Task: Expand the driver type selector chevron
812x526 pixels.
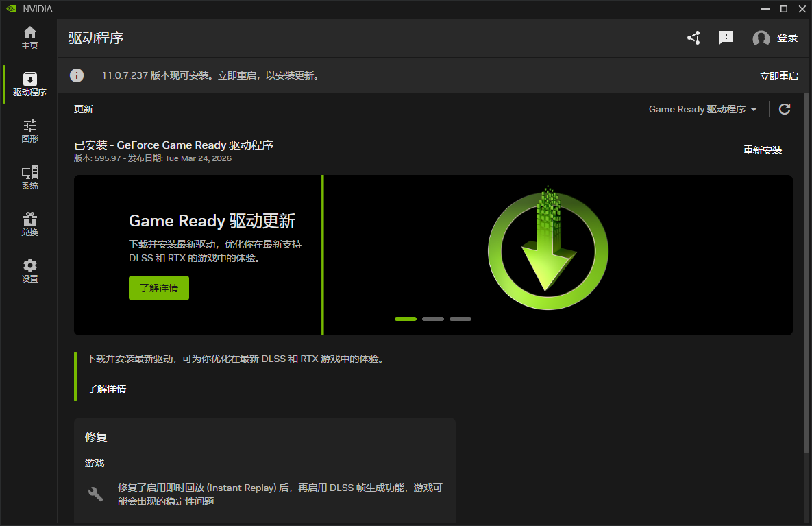Action: click(x=754, y=109)
